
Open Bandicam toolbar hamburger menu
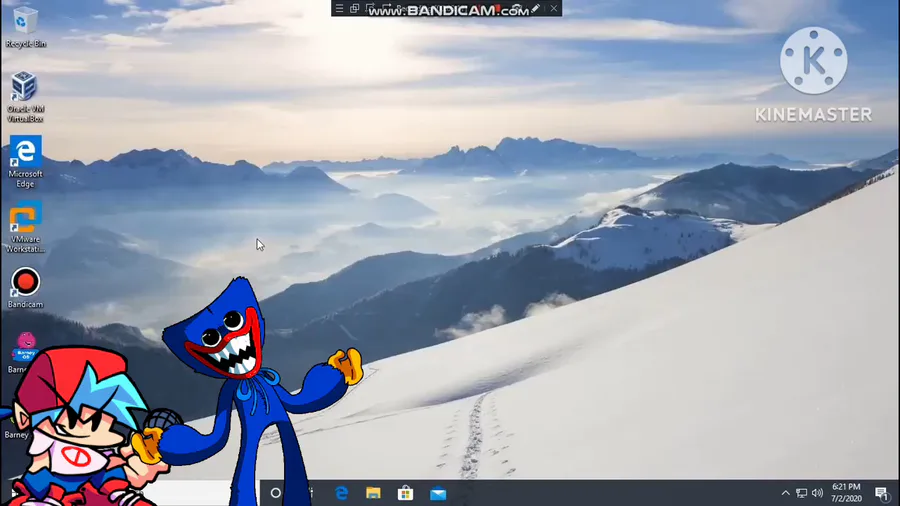click(x=339, y=9)
